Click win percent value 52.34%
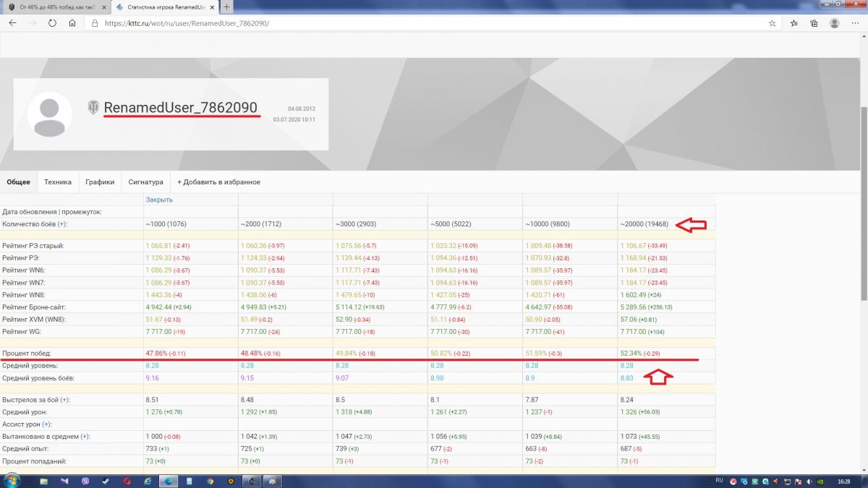Screen dimensions: 868x488 [631, 354]
